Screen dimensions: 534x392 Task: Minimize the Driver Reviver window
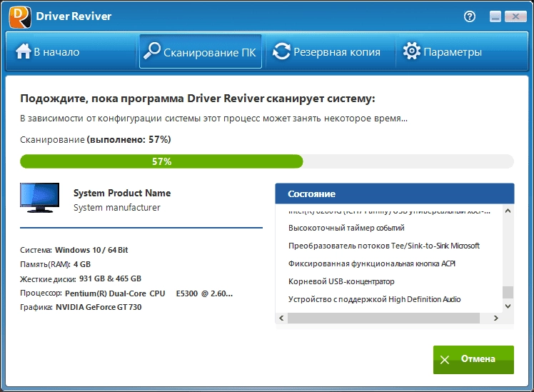(x=495, y=16)
